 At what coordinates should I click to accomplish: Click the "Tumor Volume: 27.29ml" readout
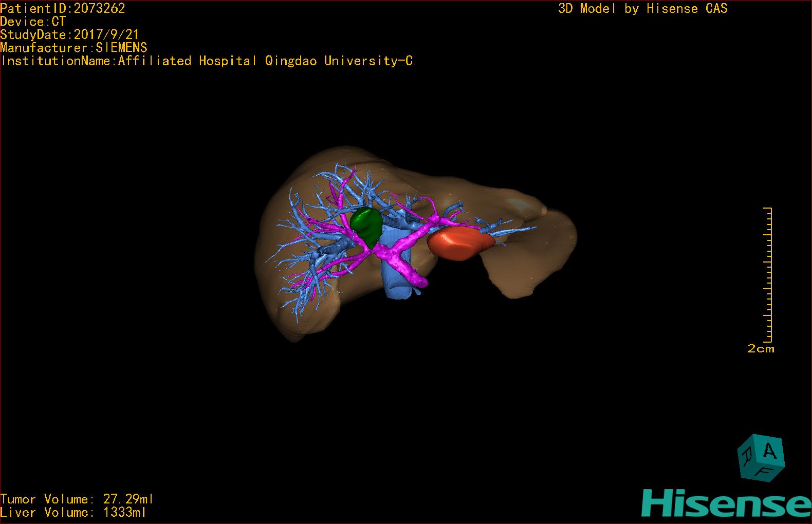tap(77, 499)
